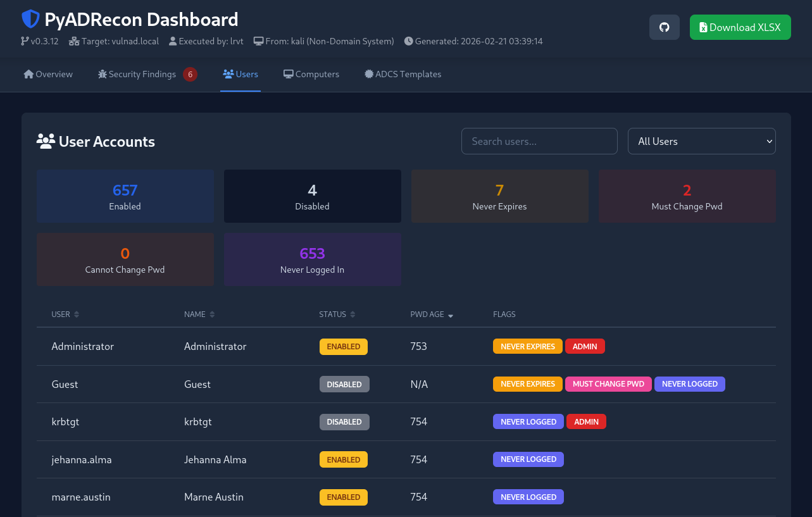
Task: Download the XLSX report
Action: tap(740, 27)
